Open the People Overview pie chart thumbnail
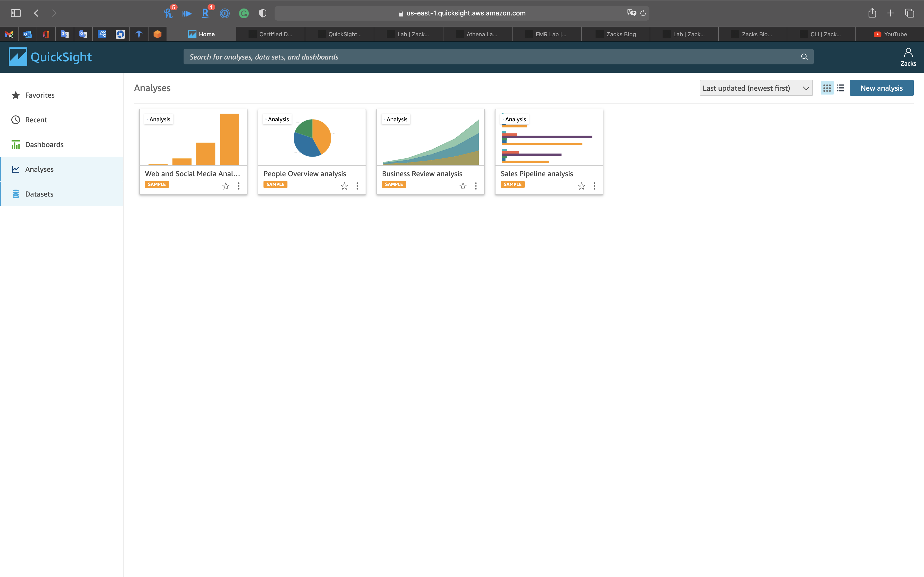Screen dimensions: 924x577 [x=311, y=138]
